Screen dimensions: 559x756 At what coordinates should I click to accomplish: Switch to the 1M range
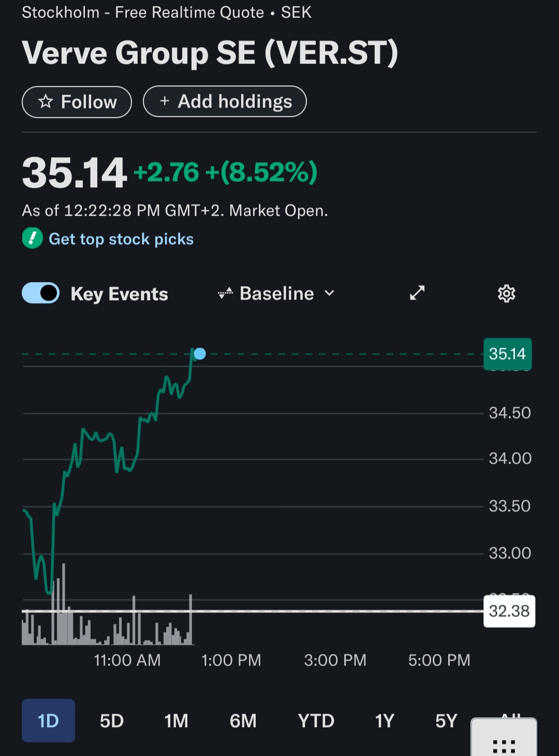176,720
